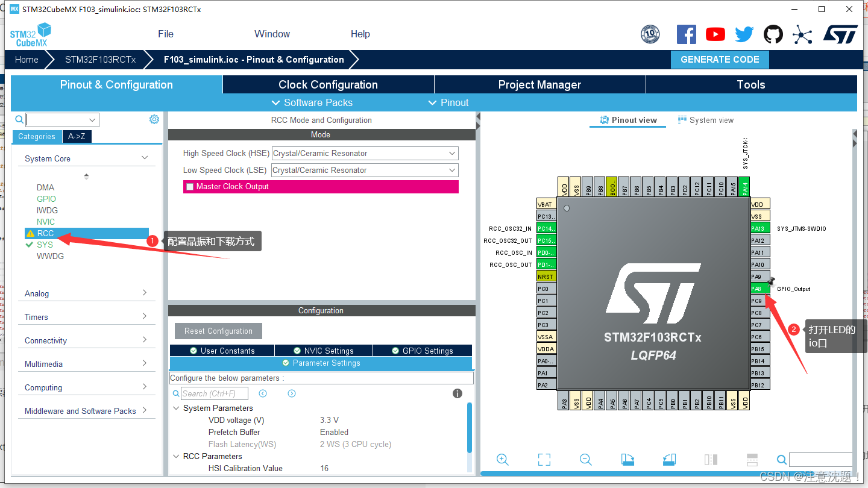Open ST YouTube channel icon
Viewport: 868px width, 488px height.
[x=715, y=34]
